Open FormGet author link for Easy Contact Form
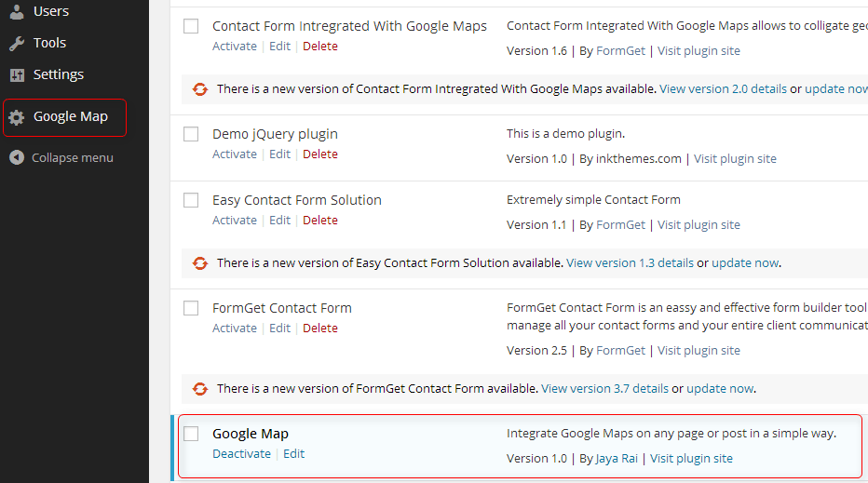The width and height of the screenshot is (868, 483). pos(620,225)
